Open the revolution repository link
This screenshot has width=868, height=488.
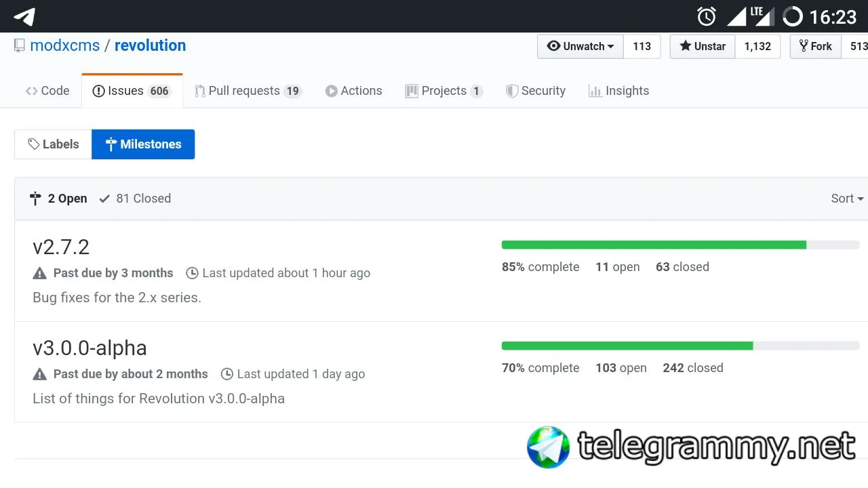tap(150, 45)
